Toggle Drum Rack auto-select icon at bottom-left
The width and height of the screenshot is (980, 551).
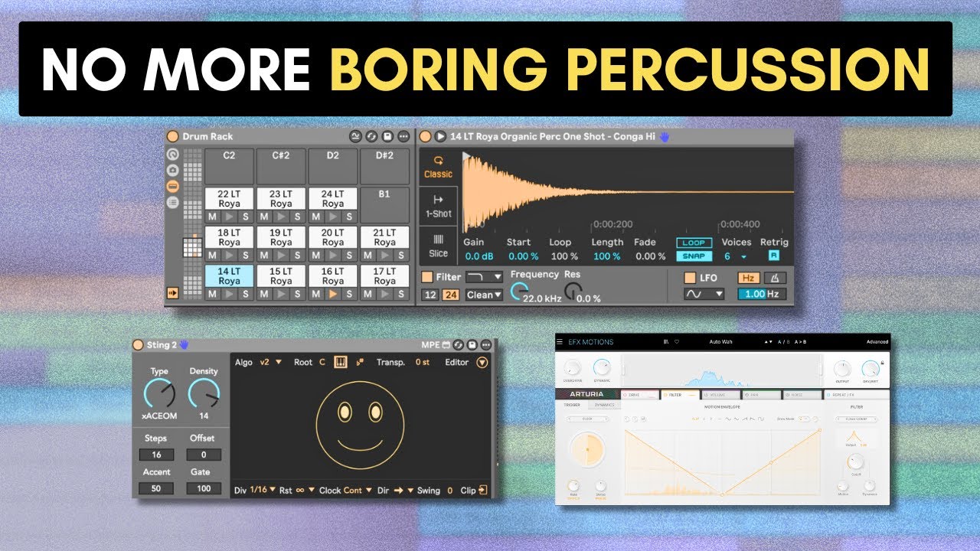pyautogui.click(x=172, y=293)
